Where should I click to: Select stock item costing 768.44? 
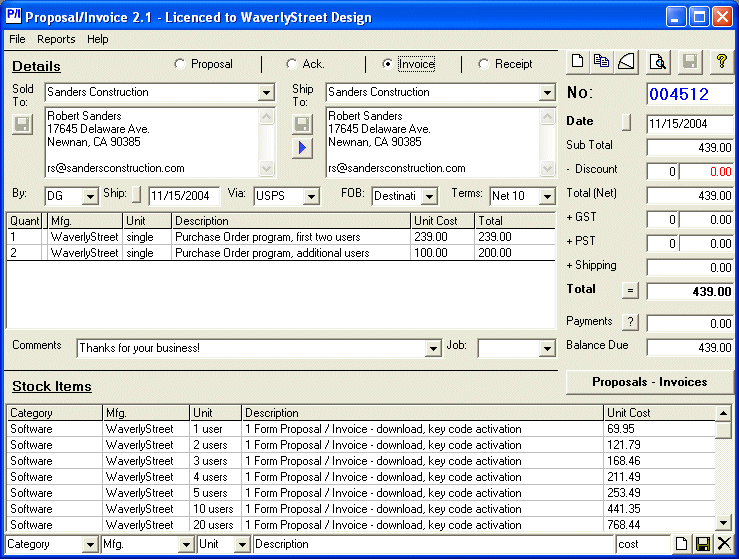(361, 525)
